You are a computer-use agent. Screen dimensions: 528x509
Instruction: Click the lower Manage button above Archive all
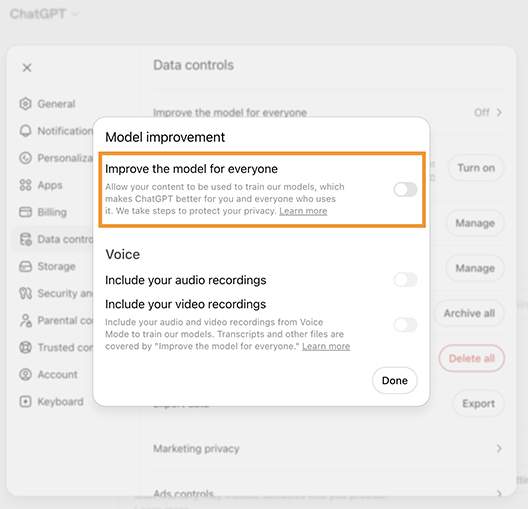[475, 268]
